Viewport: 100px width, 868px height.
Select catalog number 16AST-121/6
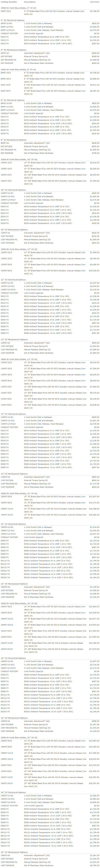pyautogui.click(x=7, y=633)
